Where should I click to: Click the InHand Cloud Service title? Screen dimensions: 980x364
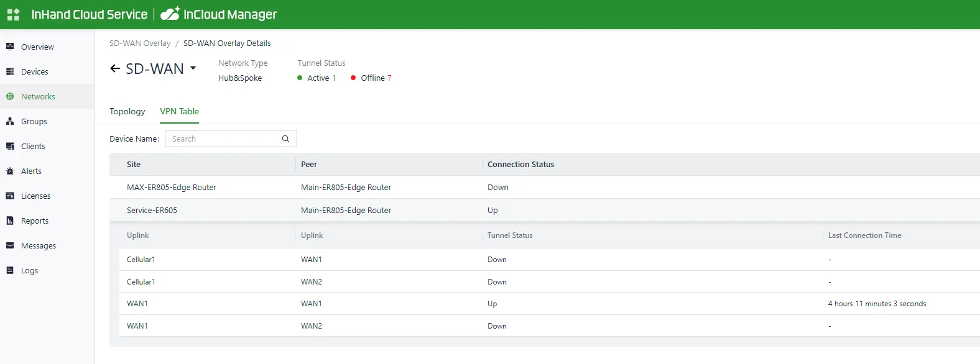pyautogui.click(x=90, y=14)
